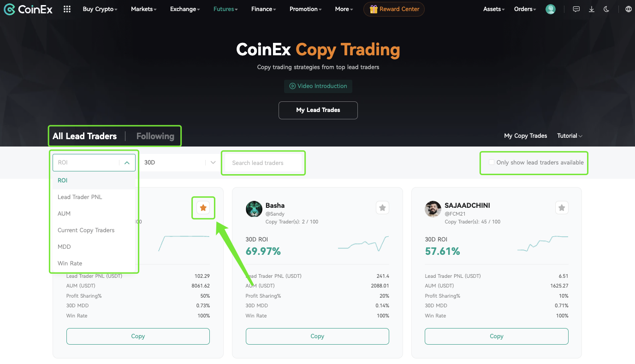Click the Video Introduction button
Image resolution: width=635 pixels, height=364 pixels.
click(x=318, y=86)
